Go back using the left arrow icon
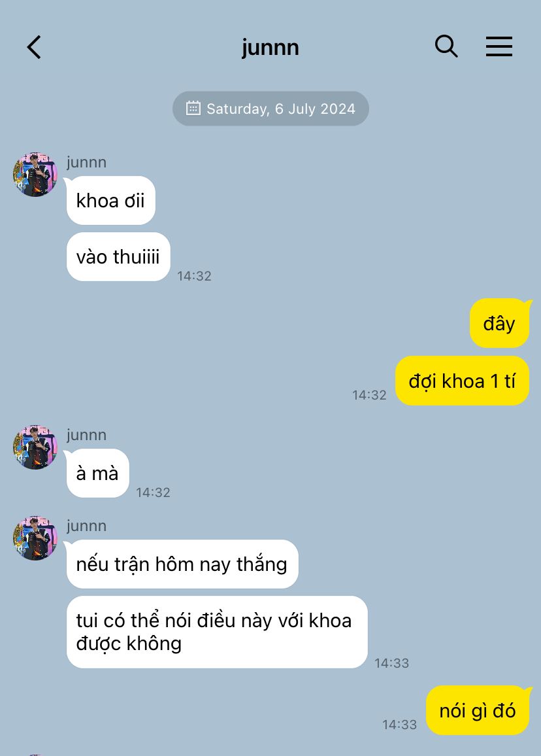The width and height of the screenshot is (541, 756). pos(34,47)
